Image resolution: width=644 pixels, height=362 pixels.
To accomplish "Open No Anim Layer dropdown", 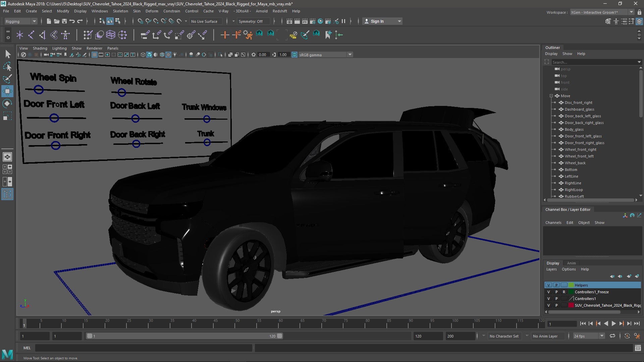I will point(527,336).
